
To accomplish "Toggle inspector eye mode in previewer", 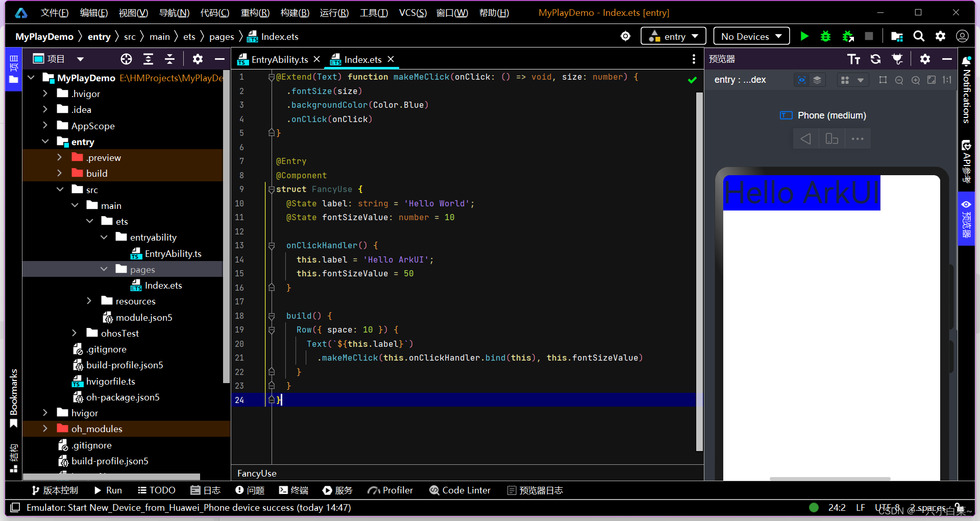I will coord(802,80).
